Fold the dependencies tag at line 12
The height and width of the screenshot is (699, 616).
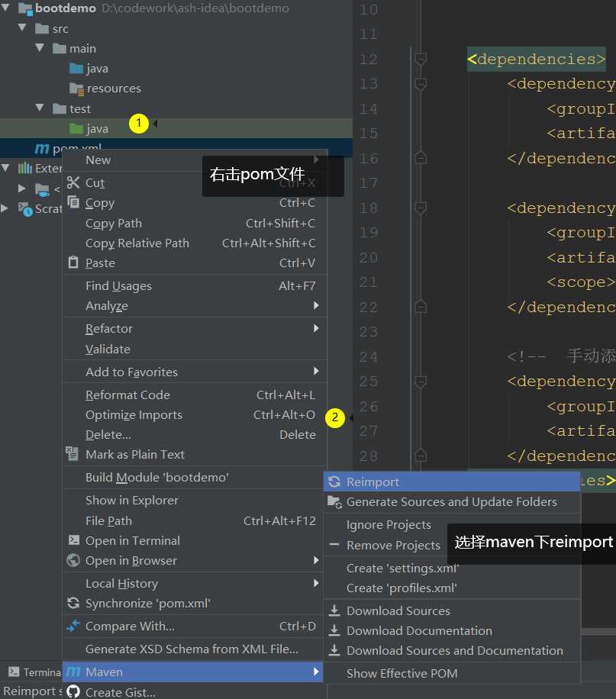coord(420,59)
